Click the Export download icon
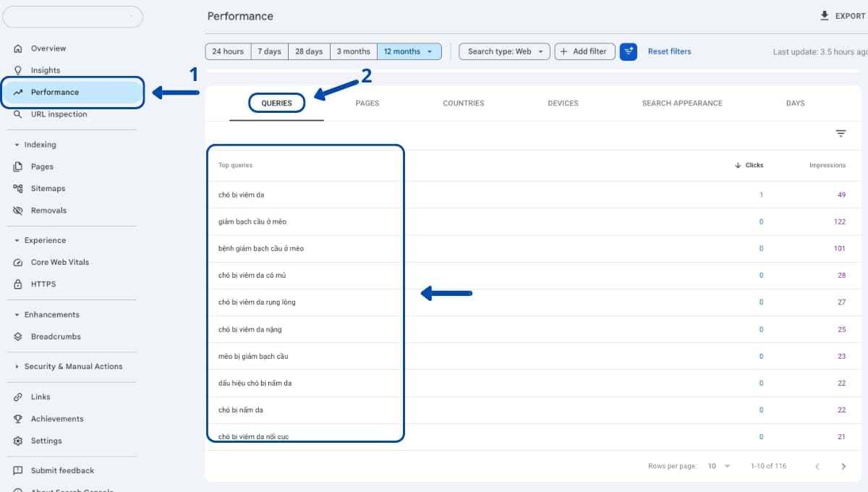The height and width of the screenshot is (492, 868). pos(824,16)
